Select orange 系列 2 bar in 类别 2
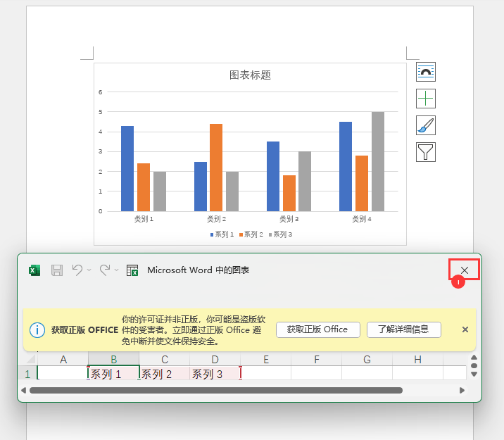The image size is (504, 440). click(x=216, y=168)
